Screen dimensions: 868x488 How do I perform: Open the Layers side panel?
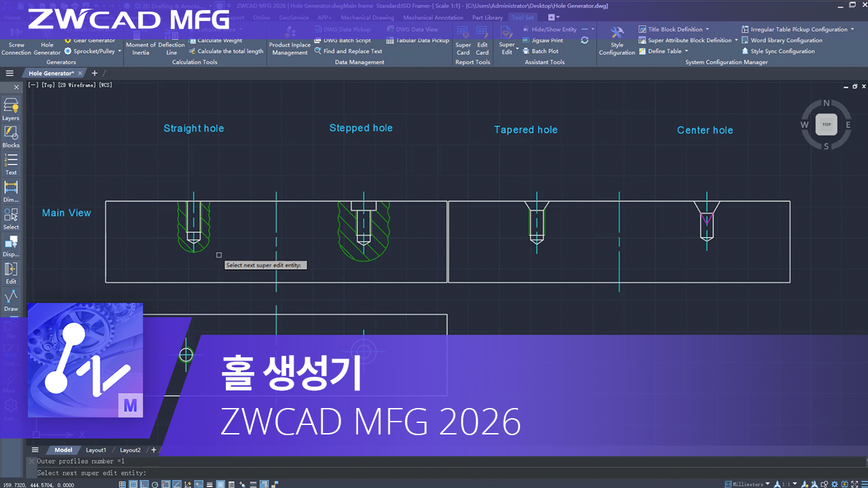[11, 109]
